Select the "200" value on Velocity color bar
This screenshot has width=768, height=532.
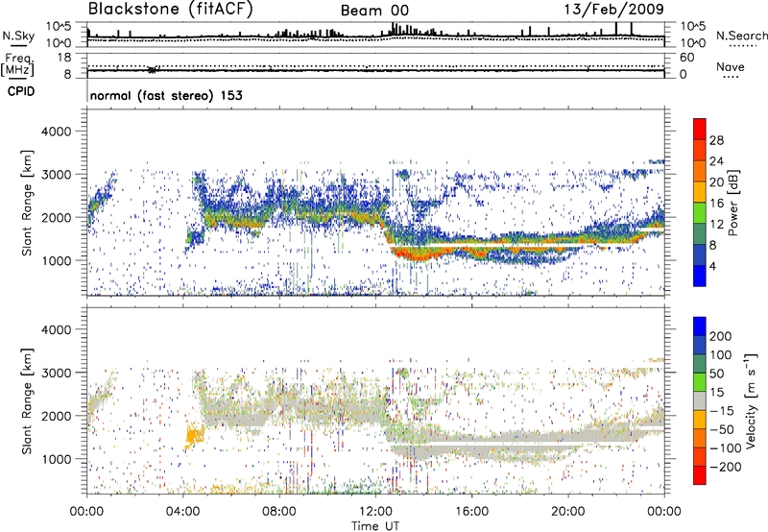coord(721,336)
